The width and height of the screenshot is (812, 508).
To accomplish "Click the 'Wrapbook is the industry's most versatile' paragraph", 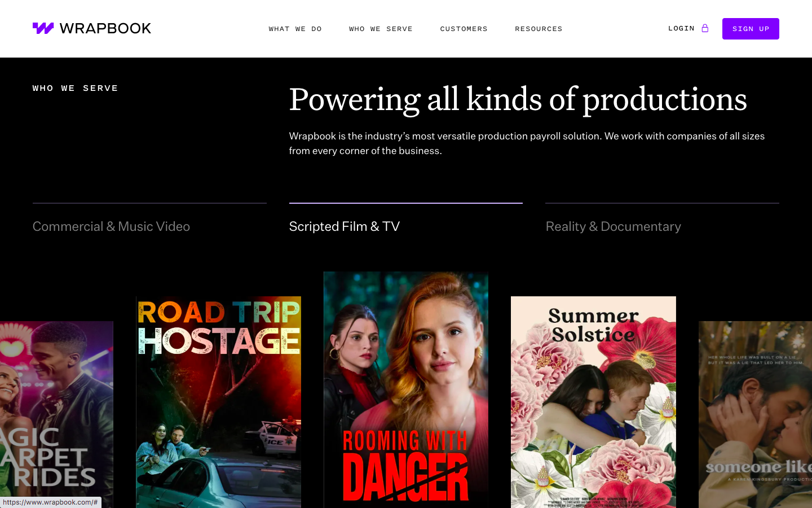I will pos(527,143).
